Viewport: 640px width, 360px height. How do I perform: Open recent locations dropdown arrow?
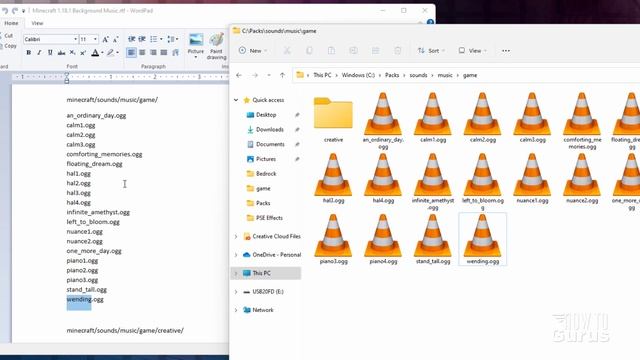[269, 75]
